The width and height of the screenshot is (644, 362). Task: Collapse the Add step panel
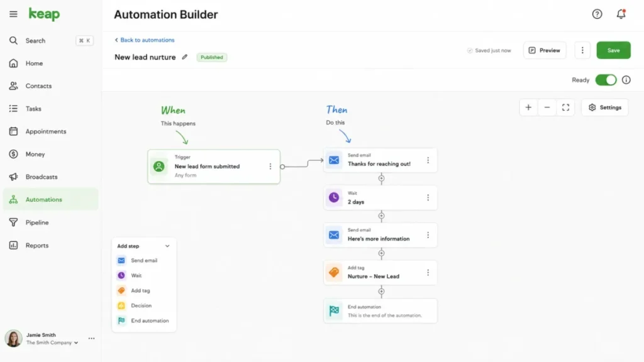167,246
